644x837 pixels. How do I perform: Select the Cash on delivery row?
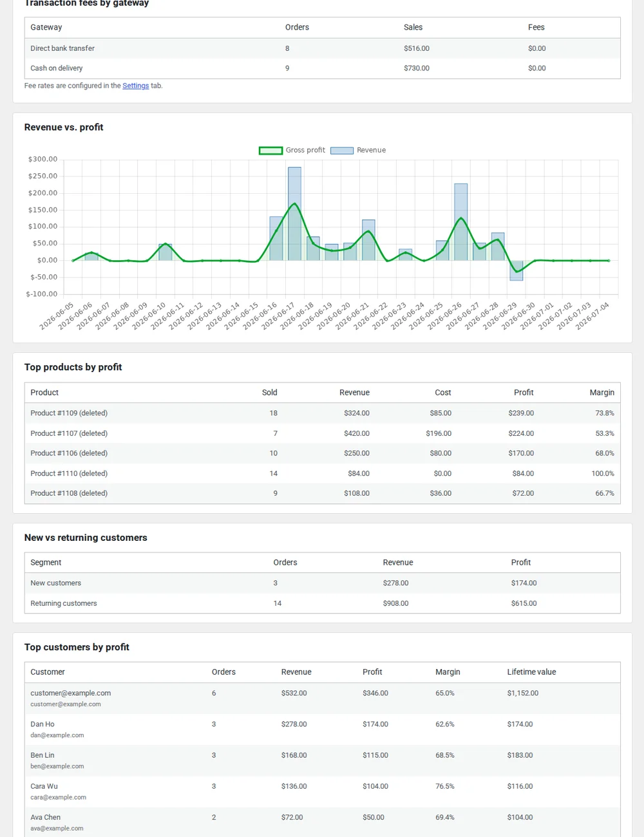[322, 68]
